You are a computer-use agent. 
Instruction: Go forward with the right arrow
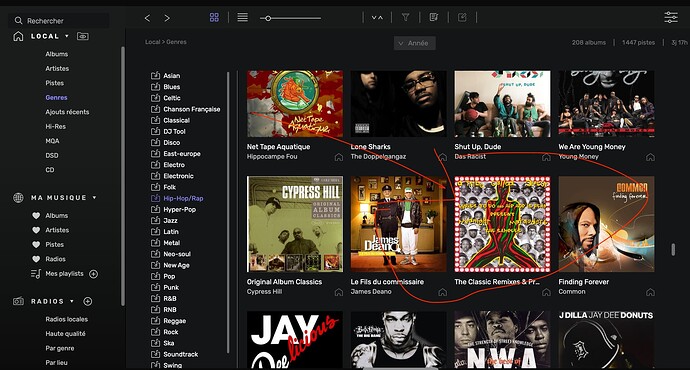tap(167, 18)
